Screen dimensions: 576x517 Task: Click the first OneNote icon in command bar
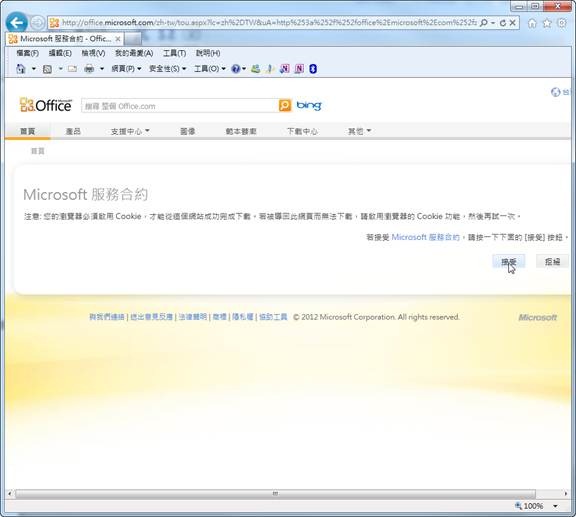pos(285,69)
